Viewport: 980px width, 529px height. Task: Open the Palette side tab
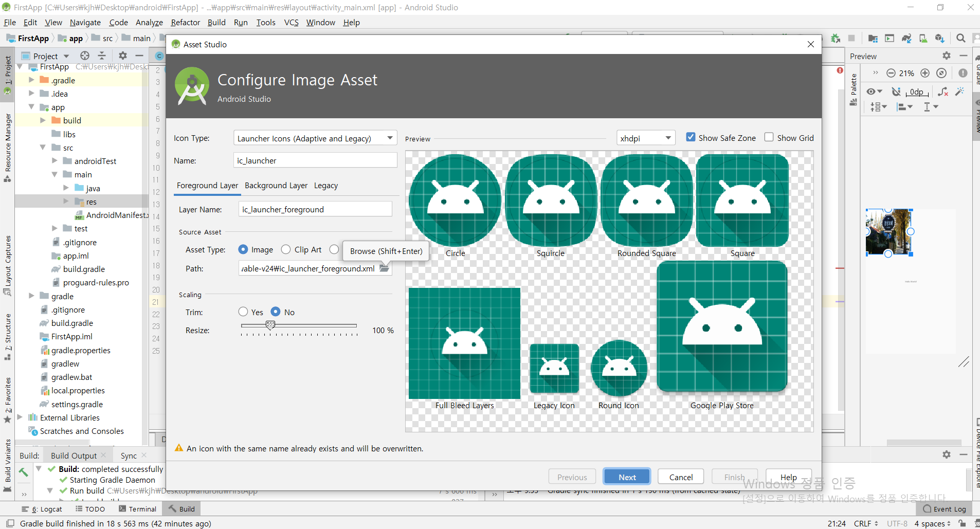pyautogui.click(x=854, y=89)
